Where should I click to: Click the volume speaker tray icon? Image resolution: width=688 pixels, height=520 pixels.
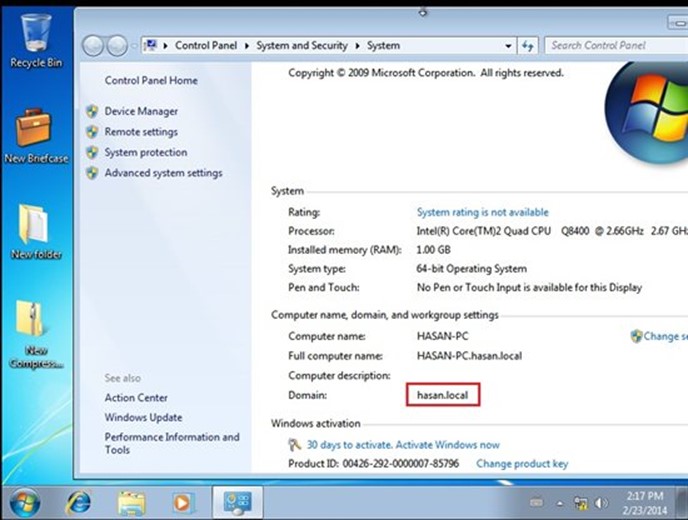[x=602, y=503]
